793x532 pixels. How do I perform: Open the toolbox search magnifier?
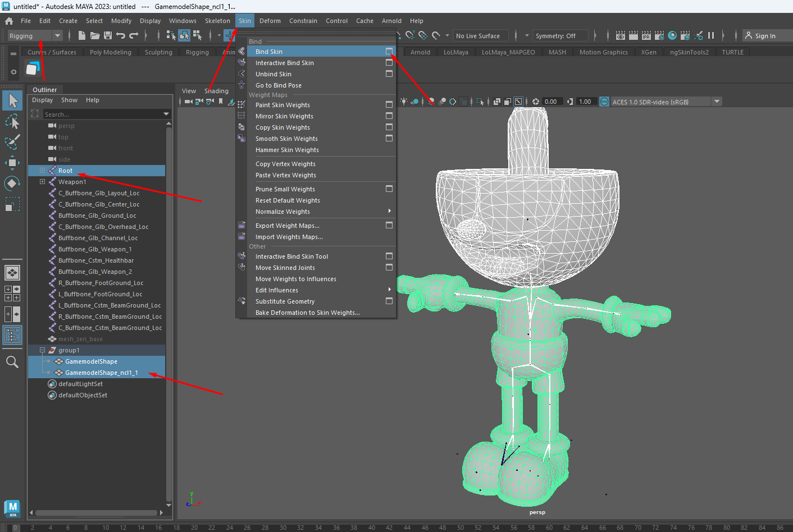(12, 362)
